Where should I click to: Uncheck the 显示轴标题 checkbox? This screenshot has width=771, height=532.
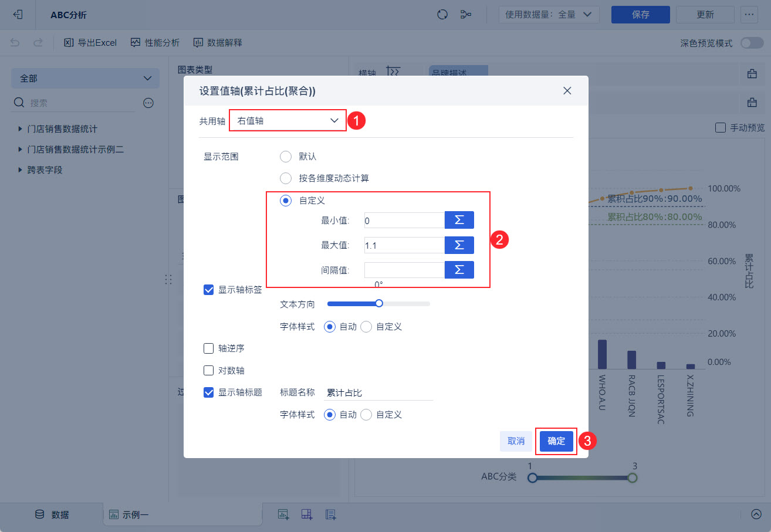pyautogui.click(x=208, y=392)
